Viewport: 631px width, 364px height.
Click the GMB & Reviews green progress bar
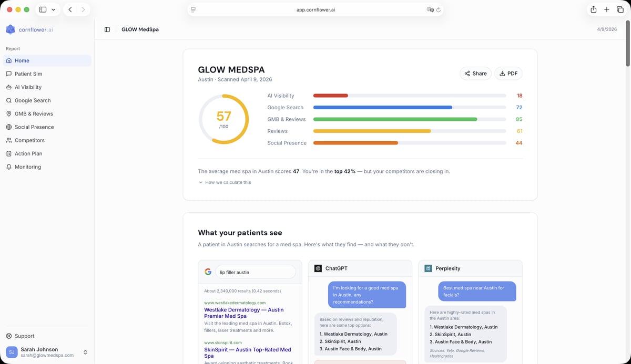point(395,119)
